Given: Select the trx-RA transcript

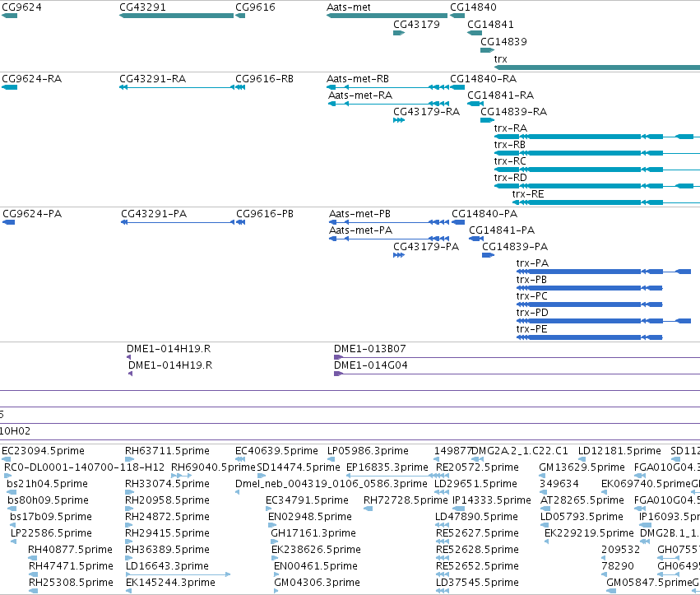Looking at the screenshot, I should tap(597, 137).
